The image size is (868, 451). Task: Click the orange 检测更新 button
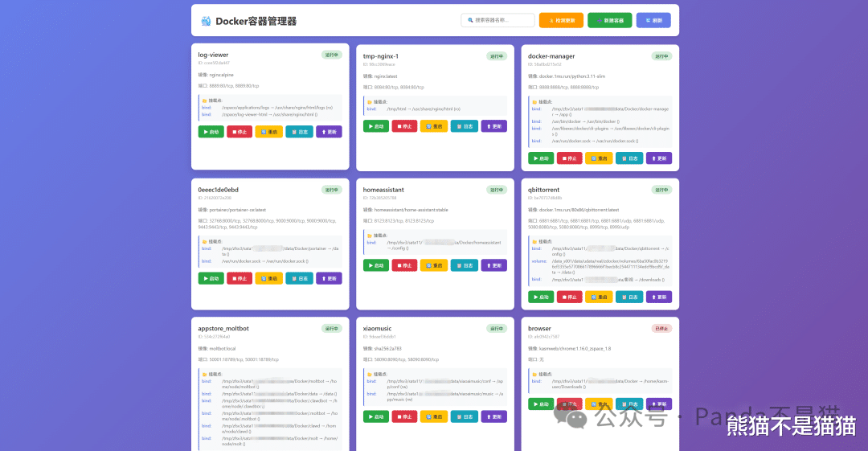561,20
